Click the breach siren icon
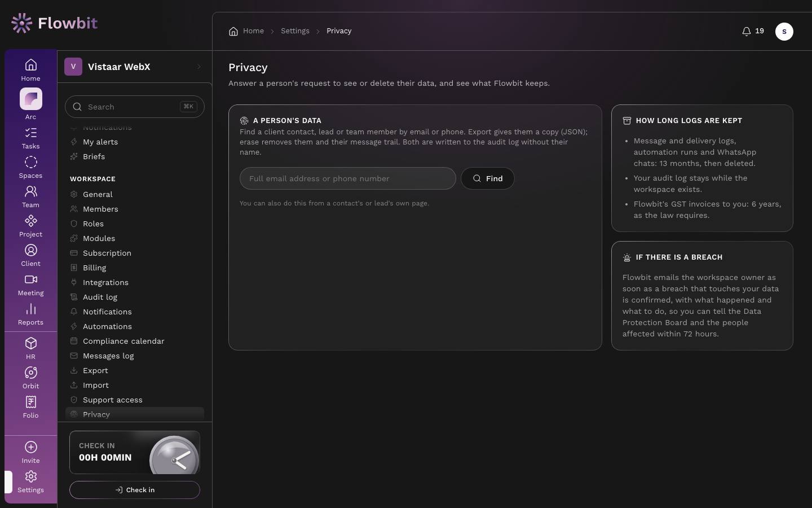The width and height of the screenshot is (812, 508). click(x=627, y=257)
